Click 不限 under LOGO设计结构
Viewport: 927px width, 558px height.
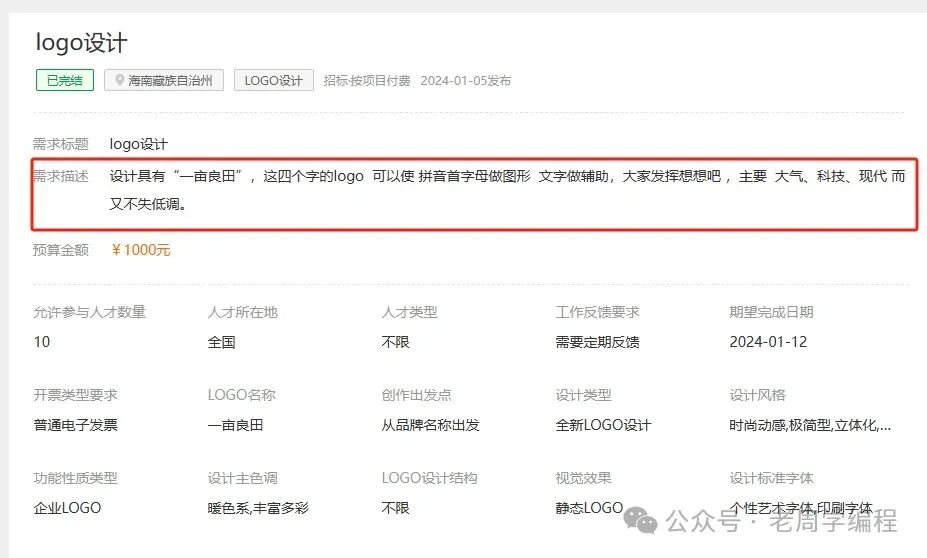(396, 507)
